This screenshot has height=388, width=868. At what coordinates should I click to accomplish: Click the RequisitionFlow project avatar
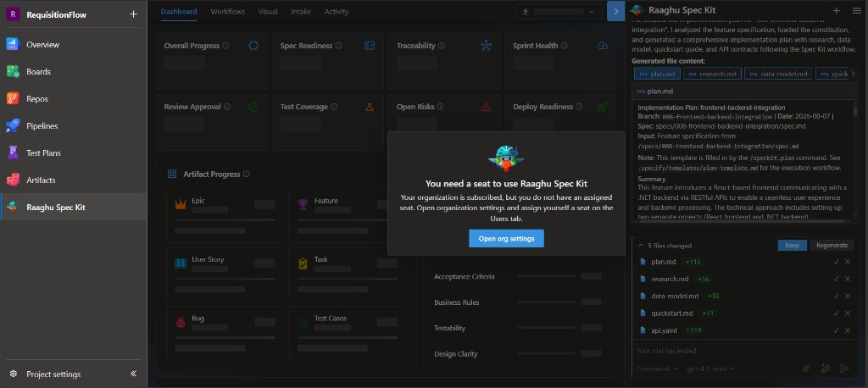point(13,14)
